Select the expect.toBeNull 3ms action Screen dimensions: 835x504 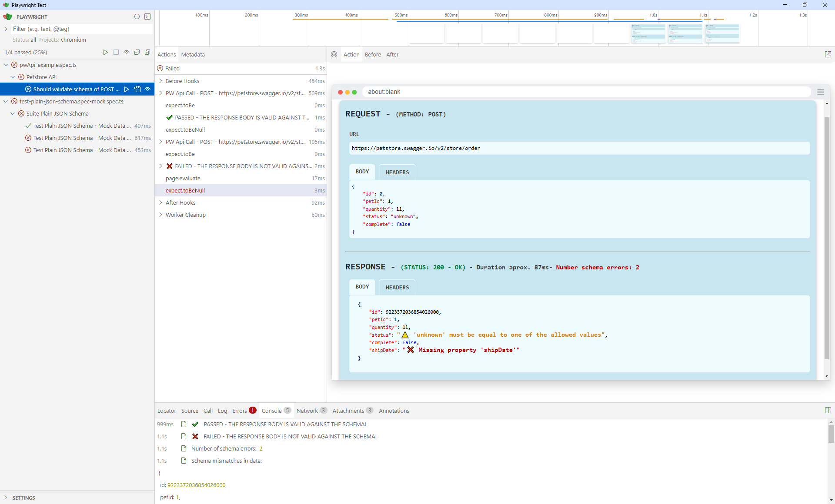(241, 190)
